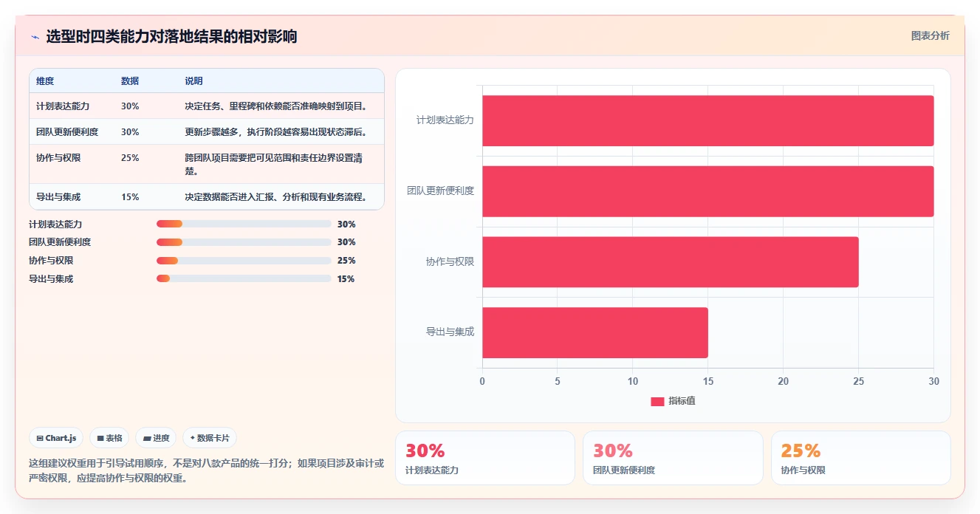Open the 计划表达能力 30% data card

click(485, 458)
